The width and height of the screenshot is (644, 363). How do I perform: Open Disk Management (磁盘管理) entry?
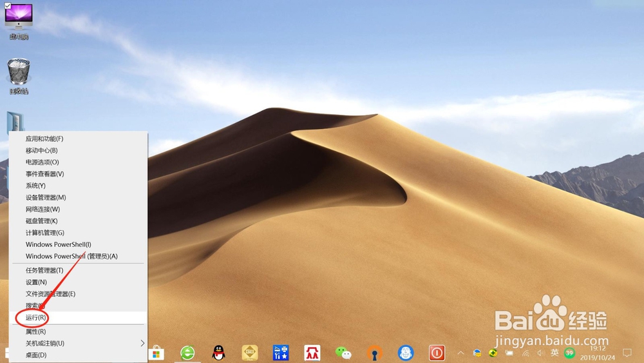pos(78,221)
